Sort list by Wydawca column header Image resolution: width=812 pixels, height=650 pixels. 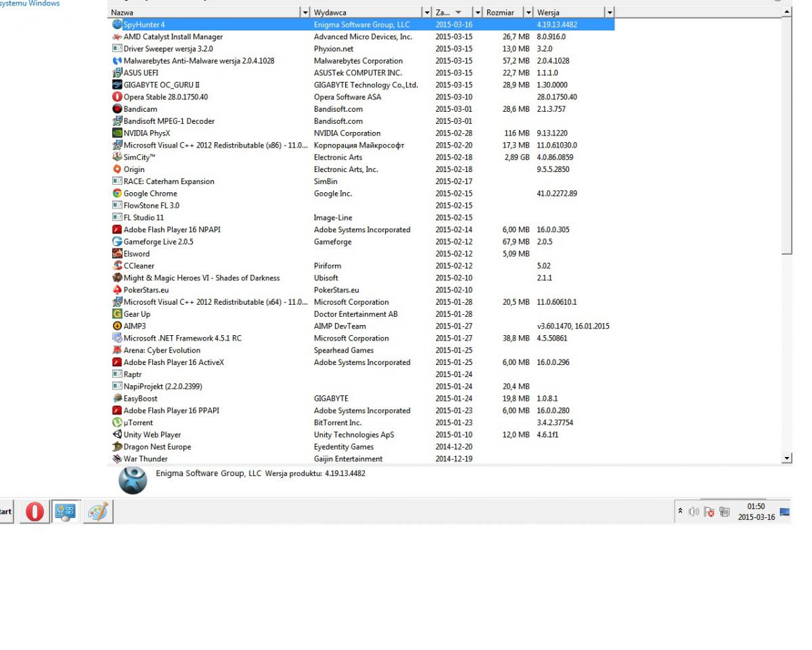click(x=366, y=13)
